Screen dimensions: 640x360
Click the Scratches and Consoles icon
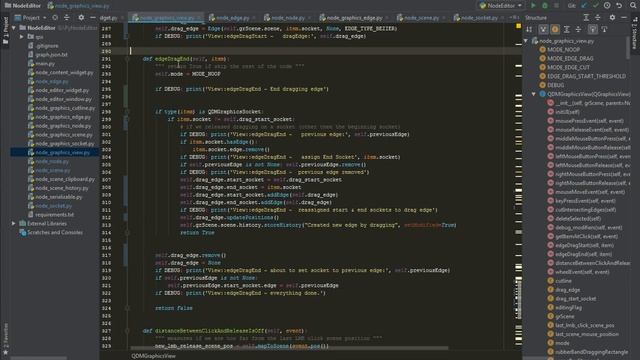pyautogui.click(x=23, y=232)
